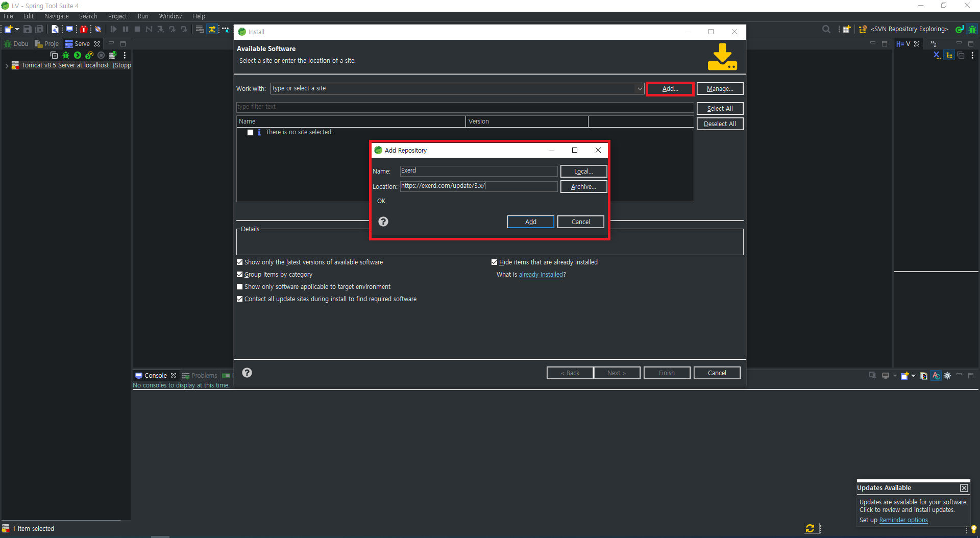Image resolution: width=980 pixels, height=538 pixels.
Task: Switch to the Problems tab
Action: (200, 376)
